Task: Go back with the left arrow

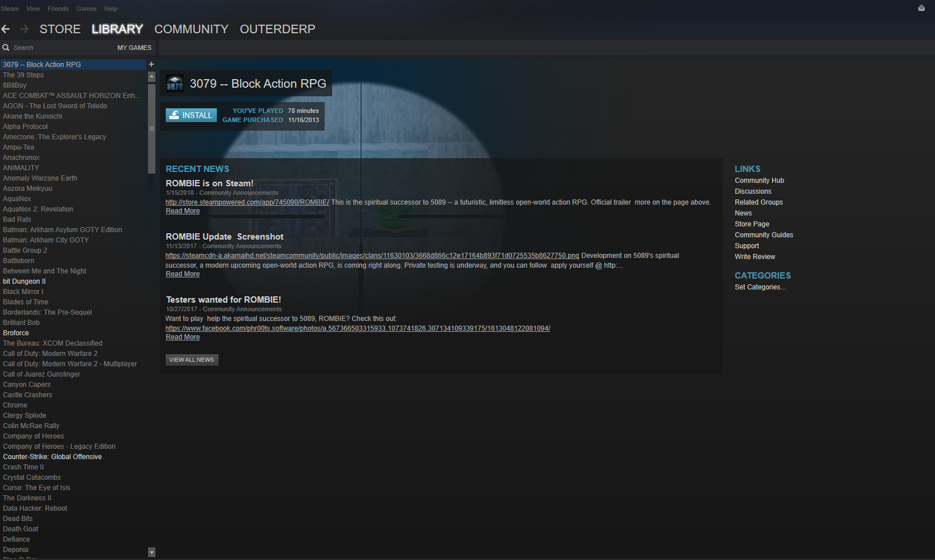Action: coord(6,29)
